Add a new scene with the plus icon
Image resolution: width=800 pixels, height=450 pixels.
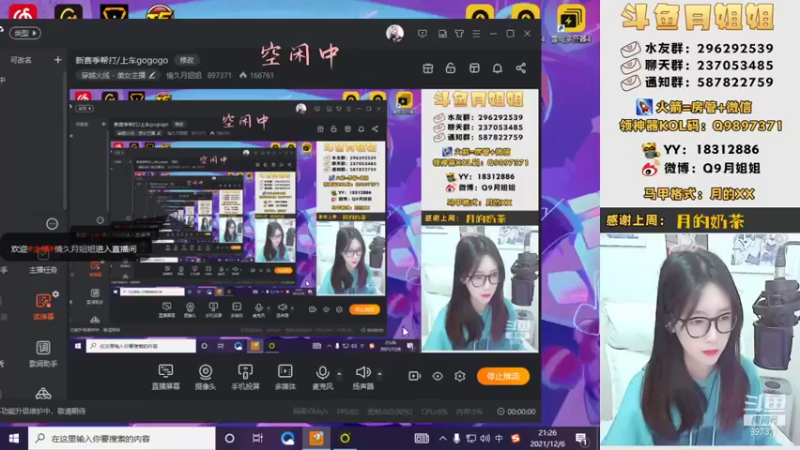58,60
